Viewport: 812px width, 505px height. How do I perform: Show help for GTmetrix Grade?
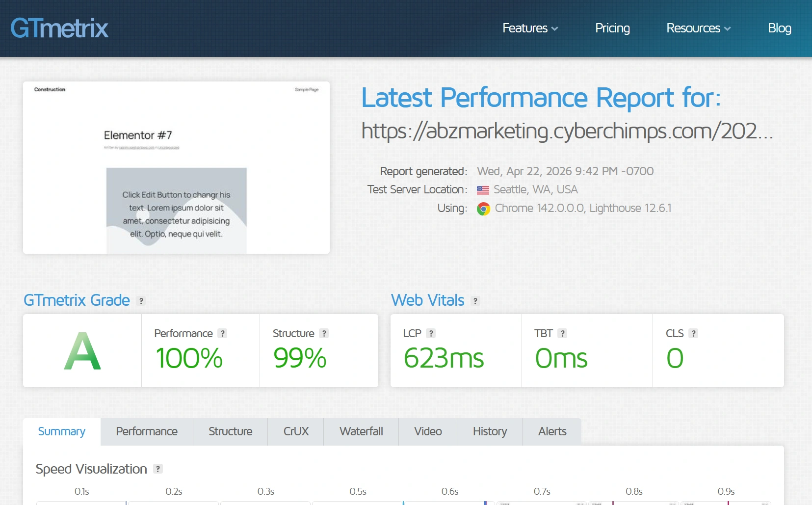(141, 301)
